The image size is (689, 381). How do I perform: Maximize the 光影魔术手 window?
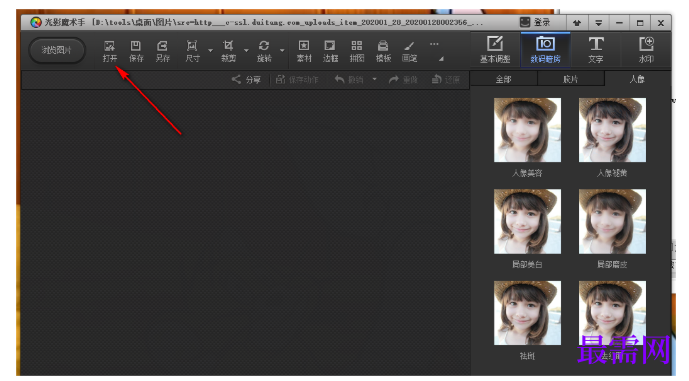640,23
